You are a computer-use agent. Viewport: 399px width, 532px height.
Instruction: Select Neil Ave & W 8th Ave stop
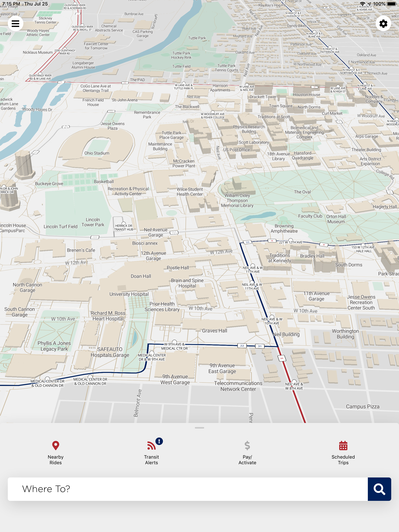(294, 382)
